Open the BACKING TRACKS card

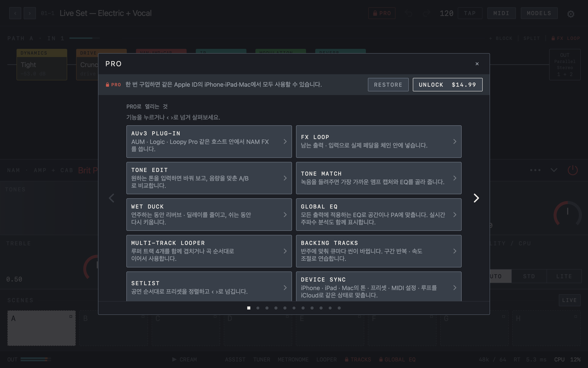(x=379, y=251)
